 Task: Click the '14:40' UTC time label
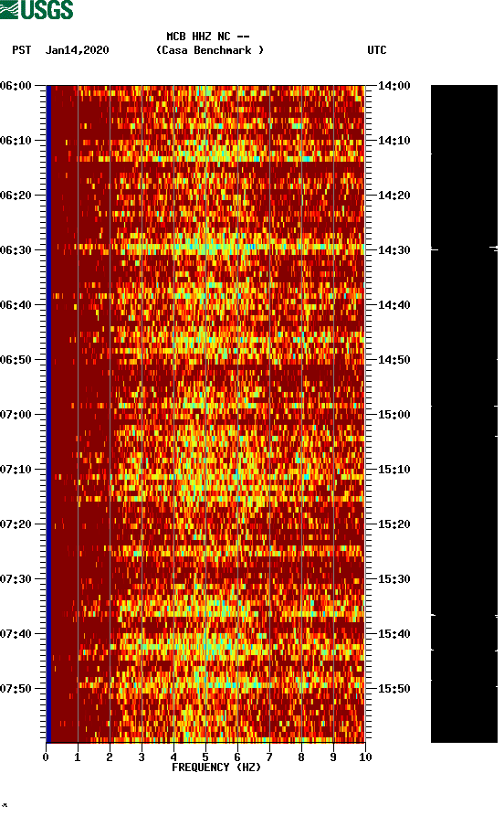click(x=394, y=304)
